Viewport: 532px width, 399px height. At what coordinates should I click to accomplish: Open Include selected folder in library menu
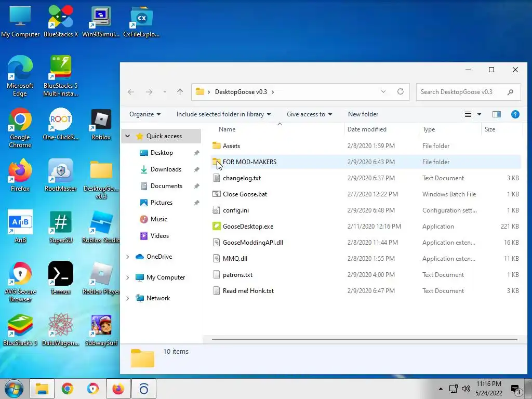pyautogui.click(x=223, y=114)
